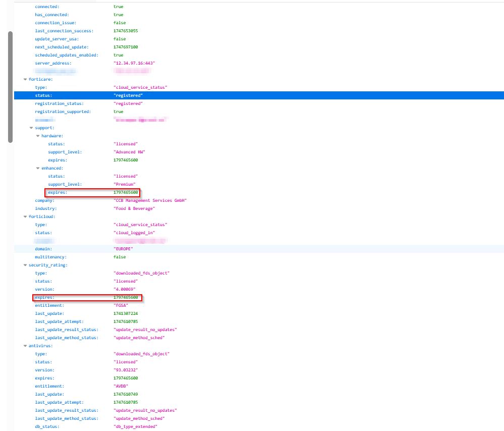Collapse the security_rating node
Screen dimensions: 504x431
pos(25,265)
